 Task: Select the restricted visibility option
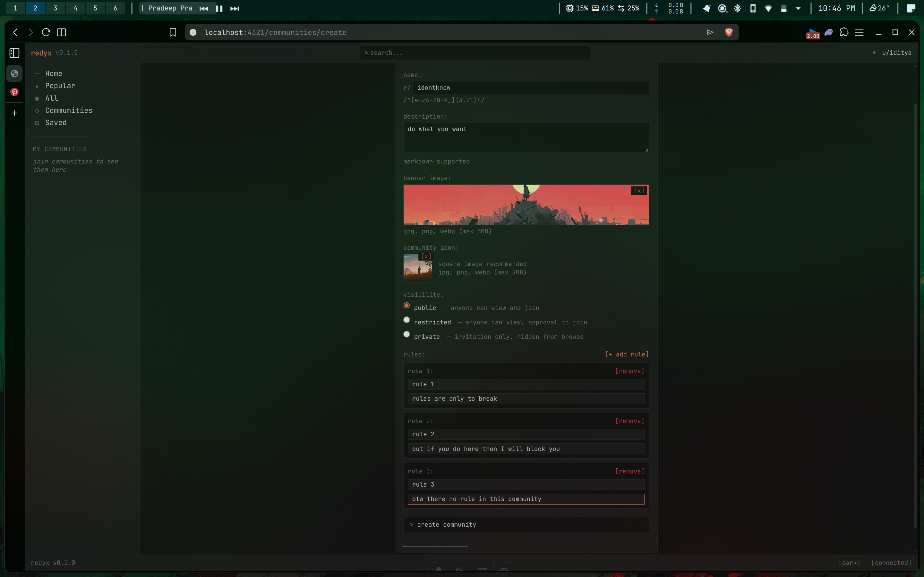(406, 320)
